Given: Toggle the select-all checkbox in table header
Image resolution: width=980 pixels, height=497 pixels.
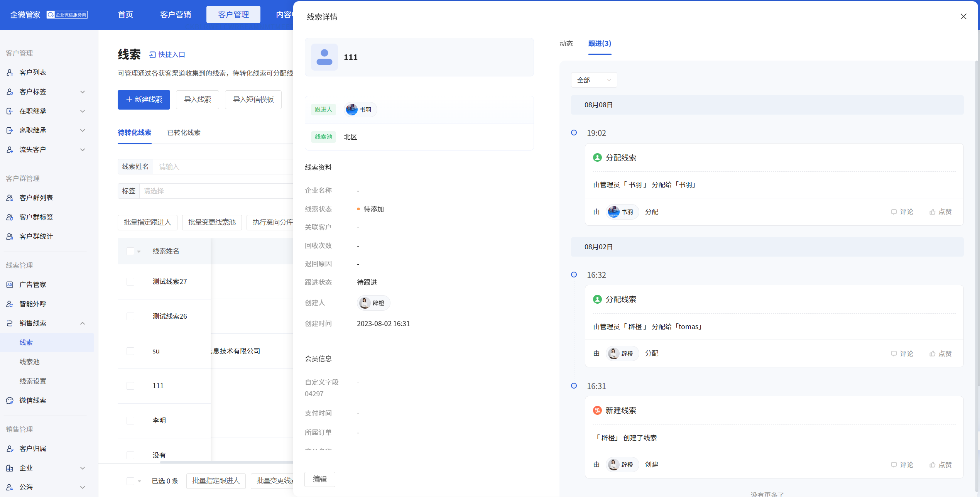Looking at the screenshot, I should pyautogui.click(x=130, y=251).
